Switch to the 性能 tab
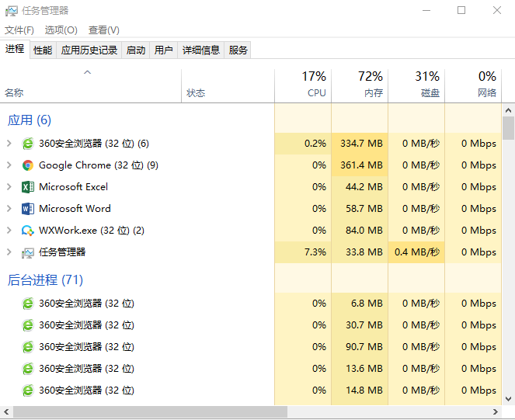 tap(43, 50)
